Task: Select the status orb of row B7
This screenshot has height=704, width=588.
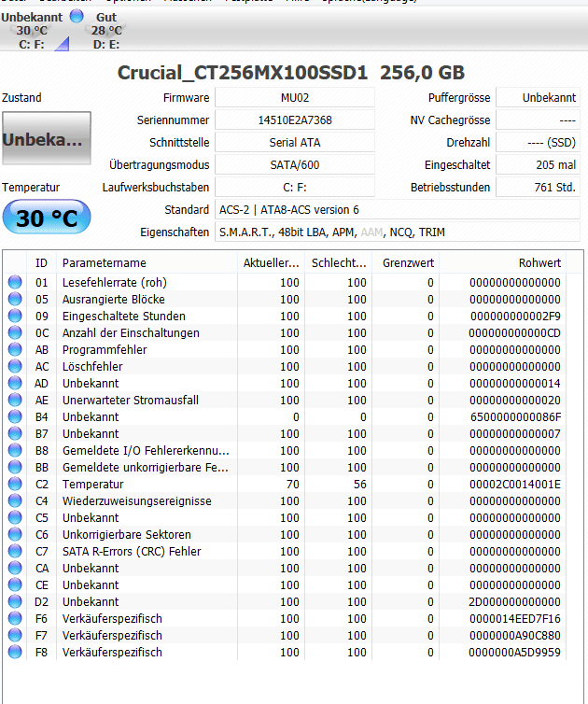Action: (x=15, y=433)
